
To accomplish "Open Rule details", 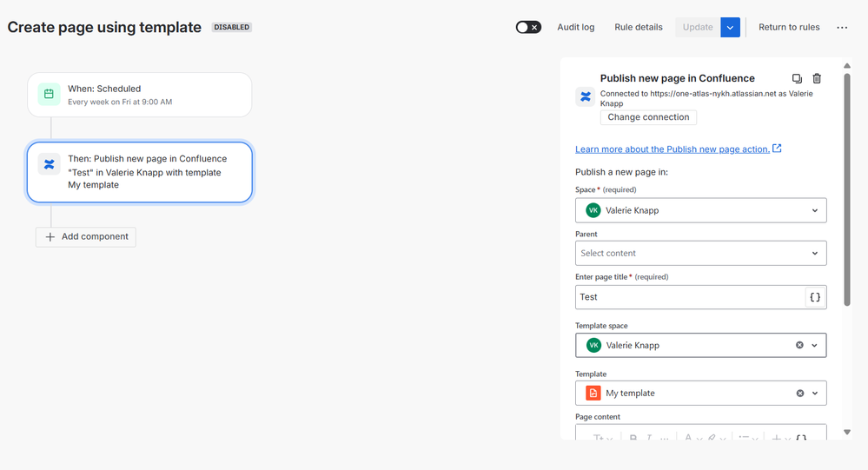I will [x=639, y=27].
